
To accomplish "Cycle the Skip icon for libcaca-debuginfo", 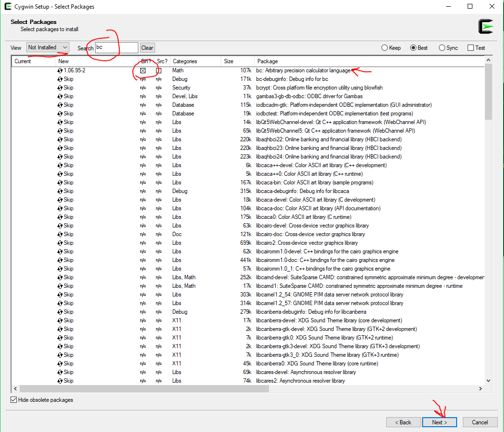I will [x=60, y=192].
